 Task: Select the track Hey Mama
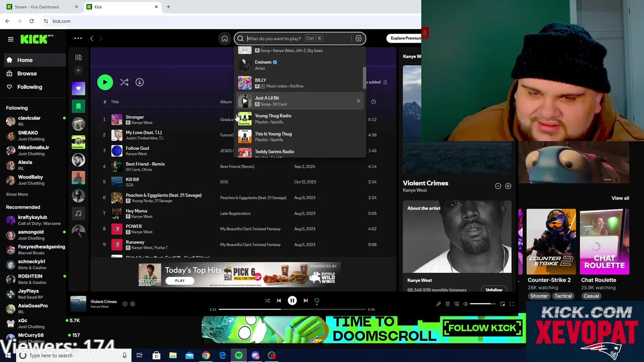click(x=244, y=213)
